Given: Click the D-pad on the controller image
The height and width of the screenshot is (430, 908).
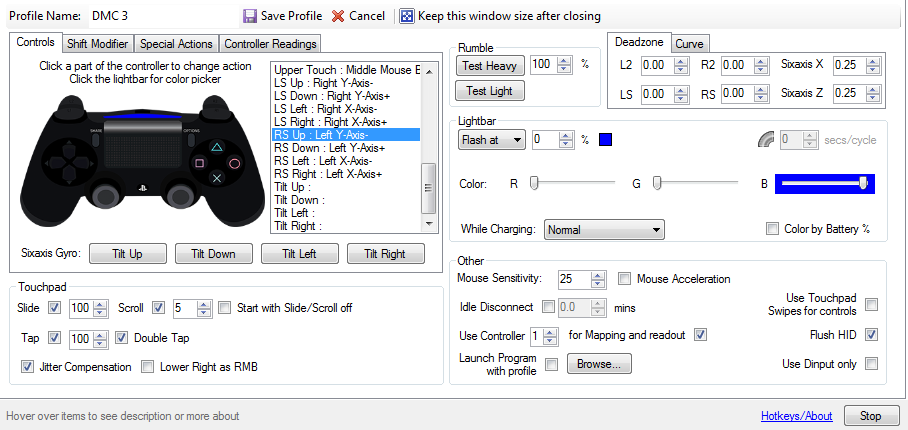Looking at the screenshot, I should [x=68, y=163].
